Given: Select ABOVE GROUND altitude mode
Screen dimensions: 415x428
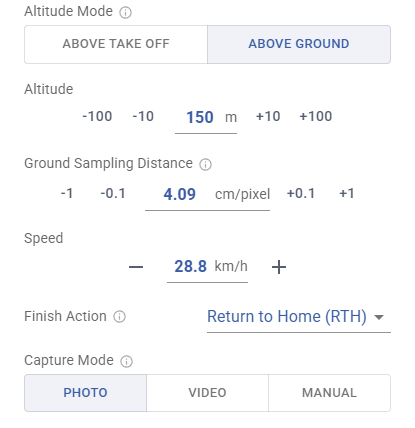Looking at the screenshot, I should (299, 44).
